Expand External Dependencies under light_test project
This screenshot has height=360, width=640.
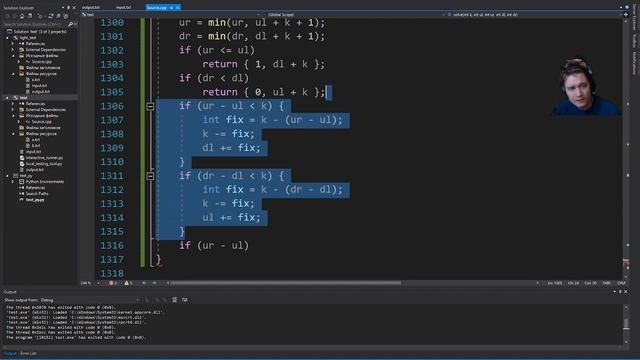coord(13,50)
